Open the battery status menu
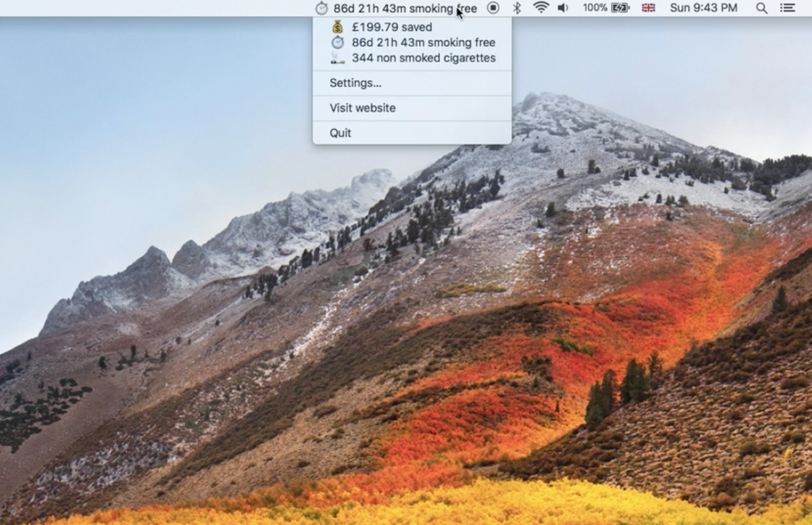 (620, 8)
